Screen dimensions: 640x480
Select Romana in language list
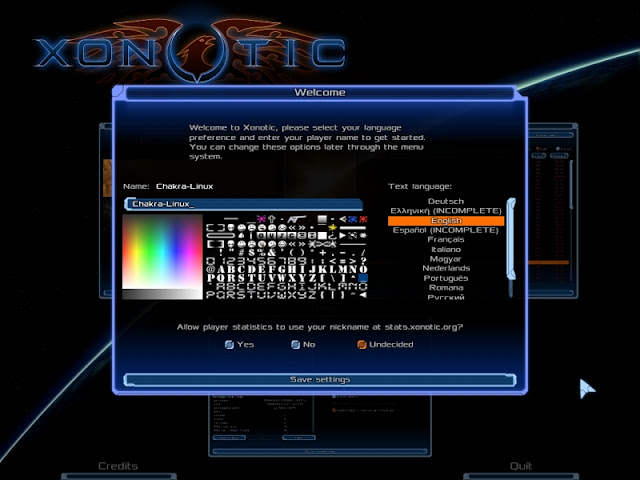pyautogui.click(x=446, y=287)
